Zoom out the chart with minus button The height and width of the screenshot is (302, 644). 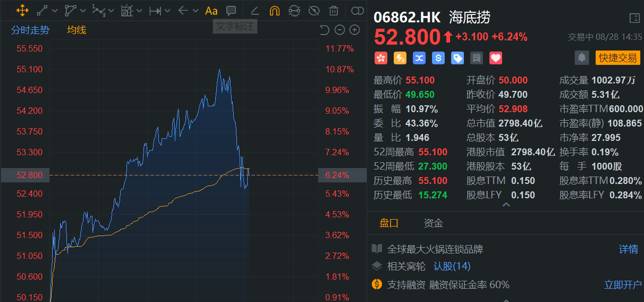[x=340, y=30]
